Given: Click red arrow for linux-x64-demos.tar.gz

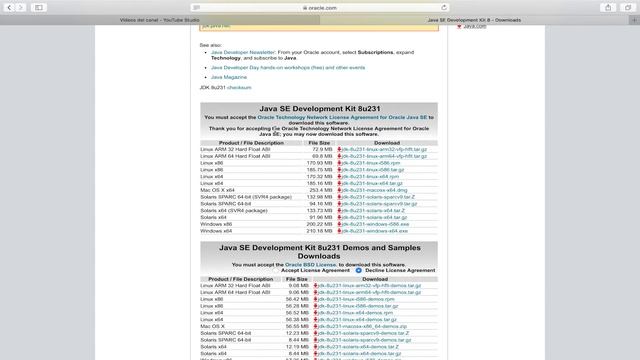Looking at the screenshot, I should tap(315, 320).
